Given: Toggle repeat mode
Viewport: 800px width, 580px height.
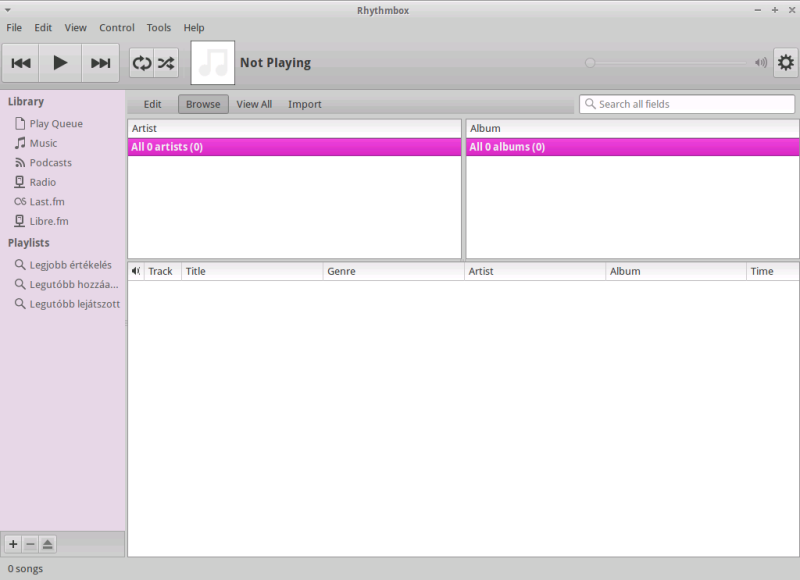Looking at the screenshot, I should (x=142, y=63).
